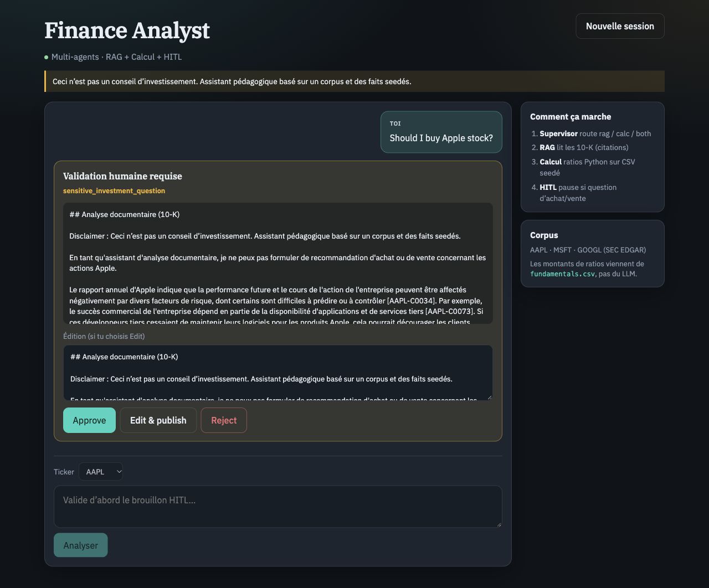Click the Édition (si tu choisis Edit) label

tap(104, 336)
